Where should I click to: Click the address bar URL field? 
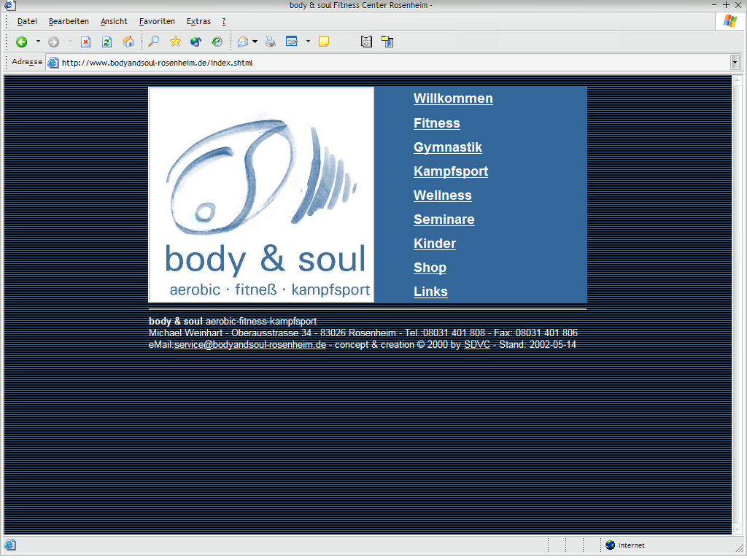[x=365, y=63]
